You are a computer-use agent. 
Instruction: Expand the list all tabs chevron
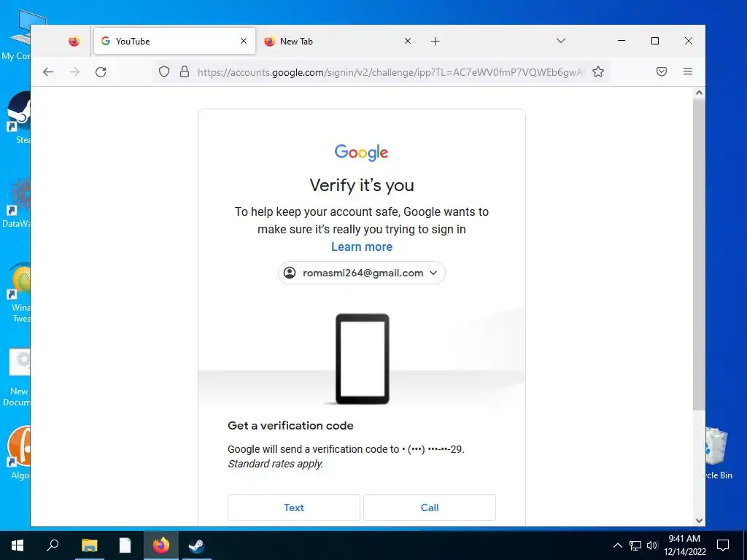561,41
